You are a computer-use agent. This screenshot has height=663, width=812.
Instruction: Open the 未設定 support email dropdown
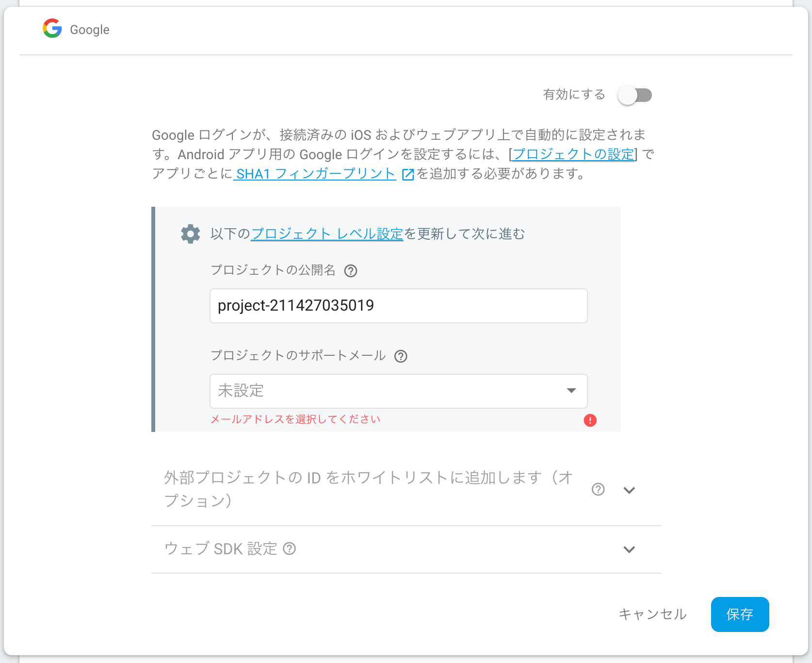point(399,391)
